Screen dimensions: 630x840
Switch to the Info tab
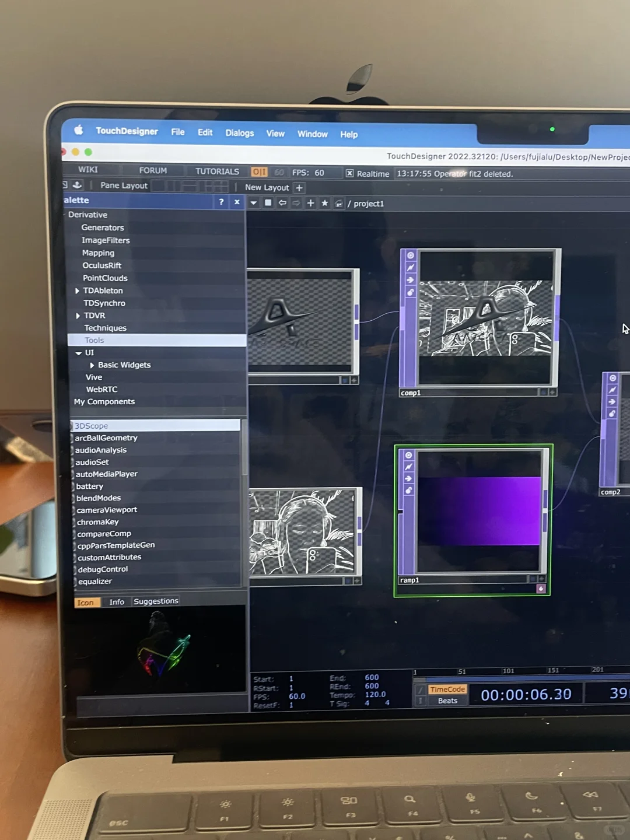click(117, 602)
